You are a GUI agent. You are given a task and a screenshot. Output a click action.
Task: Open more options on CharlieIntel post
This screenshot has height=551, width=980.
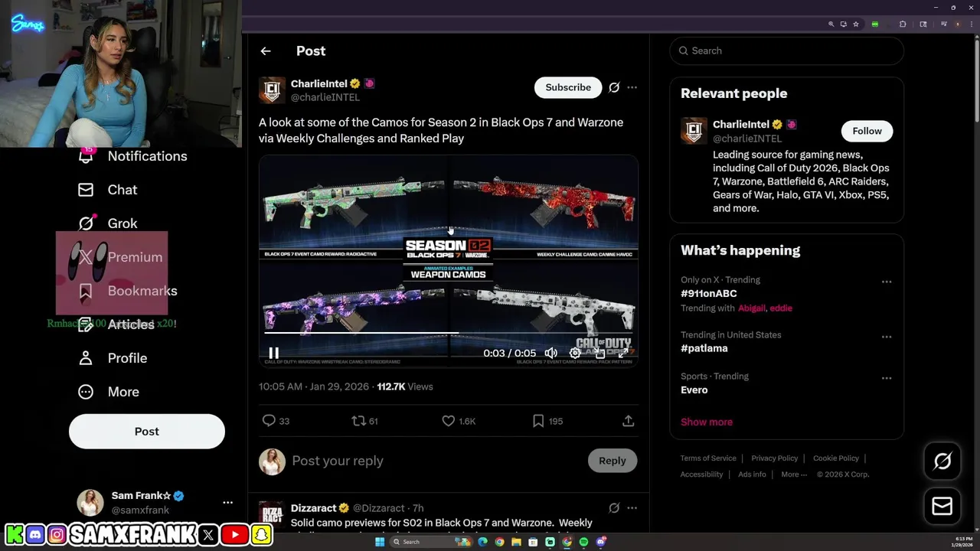pyautogui.click(x=632, y=87)
